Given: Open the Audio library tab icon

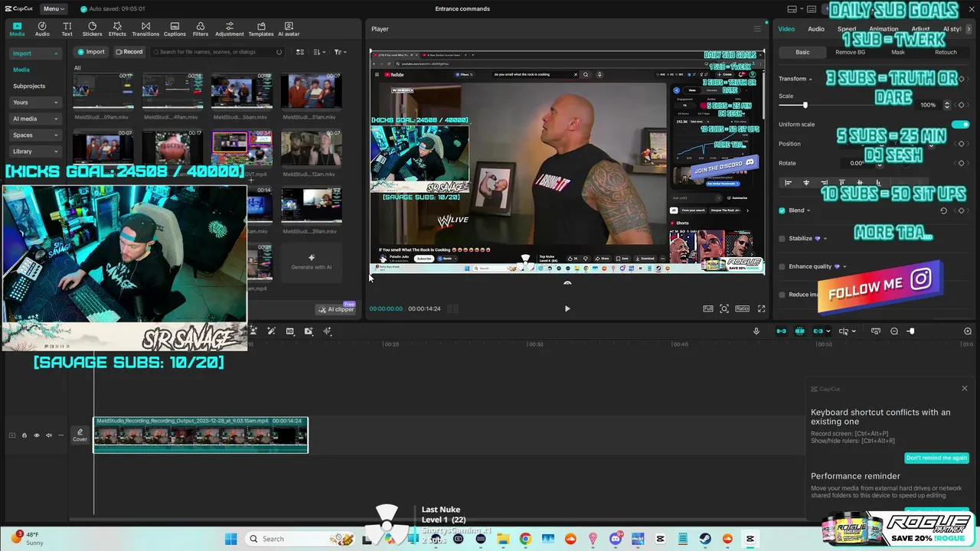Looking at the screenshot, I should pyautogui.click(x=42, y=29).
